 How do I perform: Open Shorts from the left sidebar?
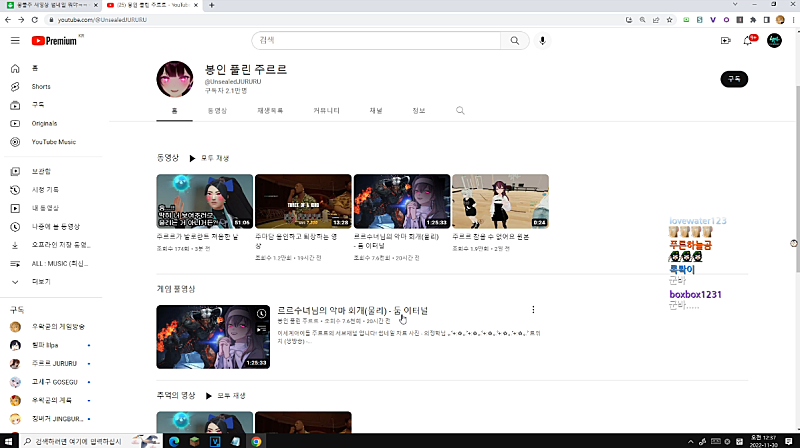[40, 86]
